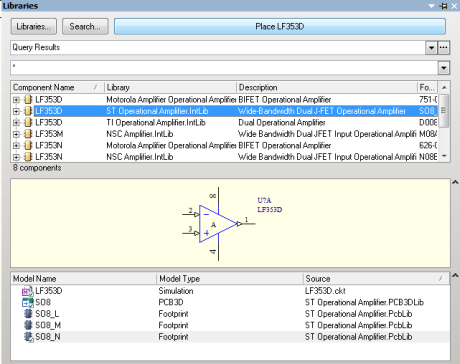The height and width of the screenshot is (364, 460).
Task: Sort by the Description column header
Action: (x=327, y=88)
